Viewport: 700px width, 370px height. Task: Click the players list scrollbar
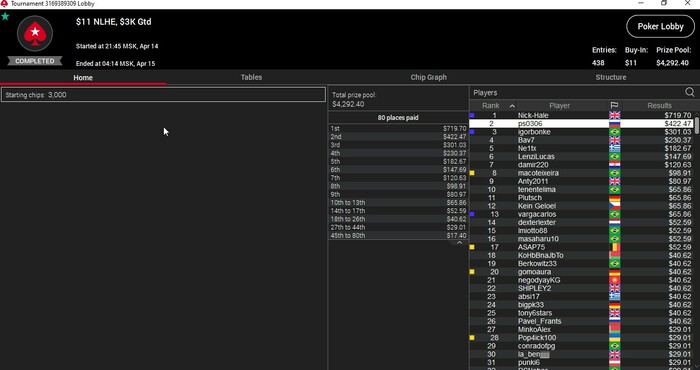[697, 125]
